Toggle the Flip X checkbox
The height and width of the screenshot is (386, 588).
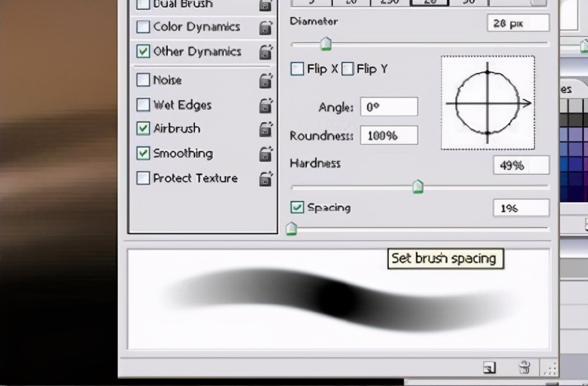pyautogui.click(x=297, y=69)
